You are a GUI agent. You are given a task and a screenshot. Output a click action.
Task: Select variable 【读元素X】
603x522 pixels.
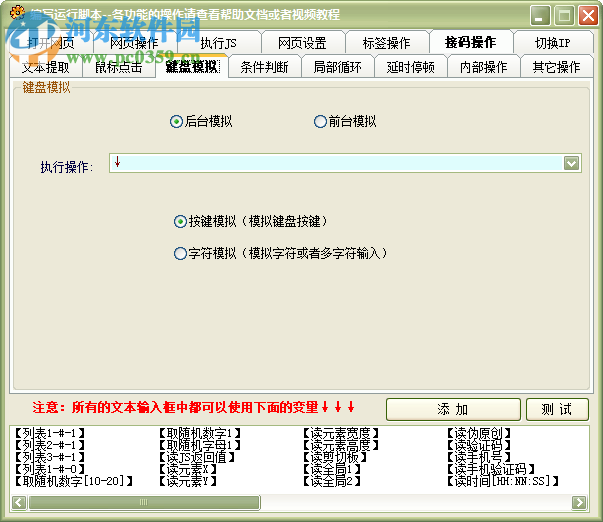pos(187,469)
